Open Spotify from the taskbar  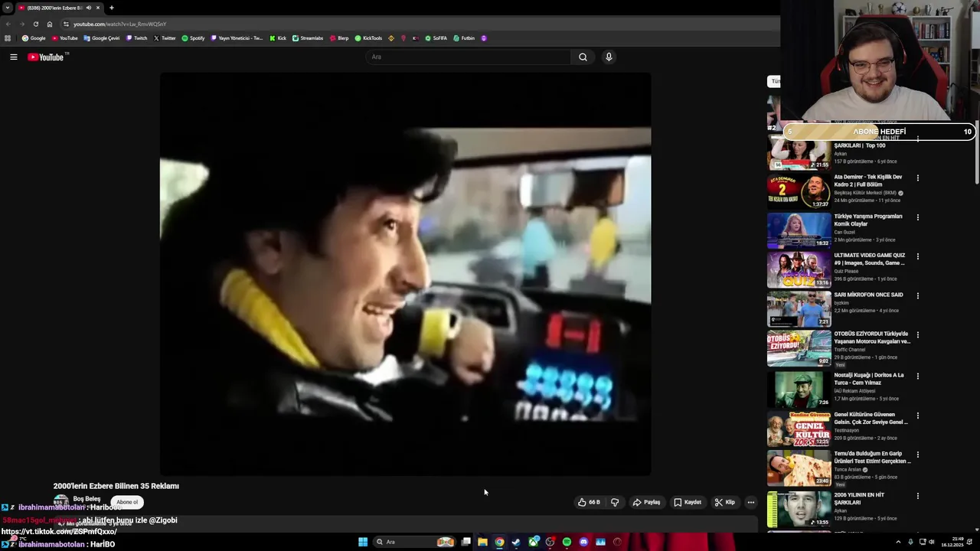coord(567,542)
